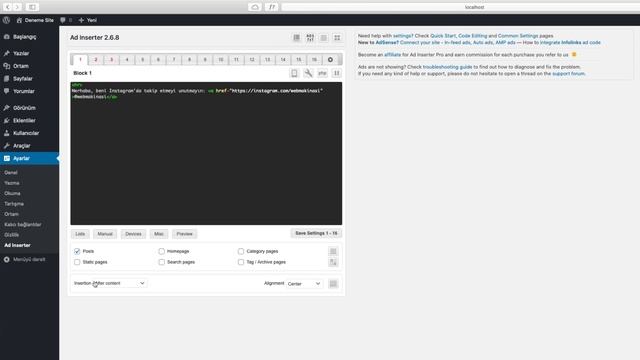Click the Lists button

(80, 234)
